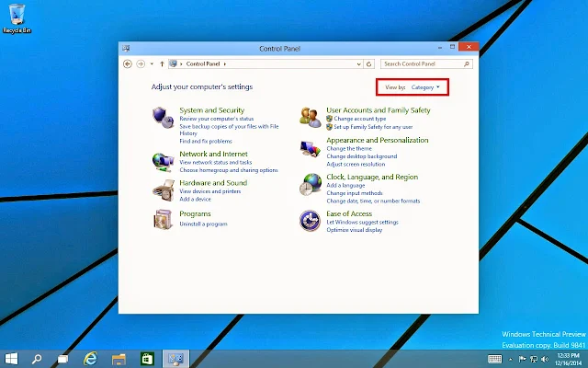Open the Ease of Access heading link
Viewport: 588px width, 368px height.
tap(349, 213)
